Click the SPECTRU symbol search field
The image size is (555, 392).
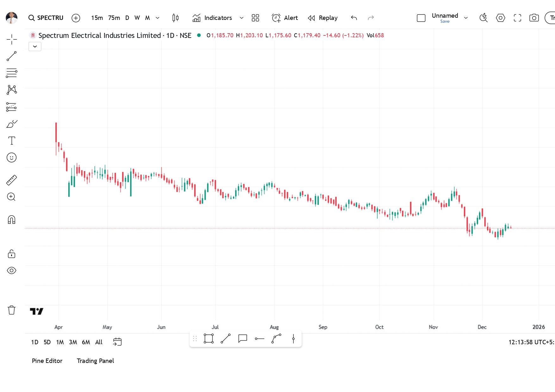tap(46, 18)
